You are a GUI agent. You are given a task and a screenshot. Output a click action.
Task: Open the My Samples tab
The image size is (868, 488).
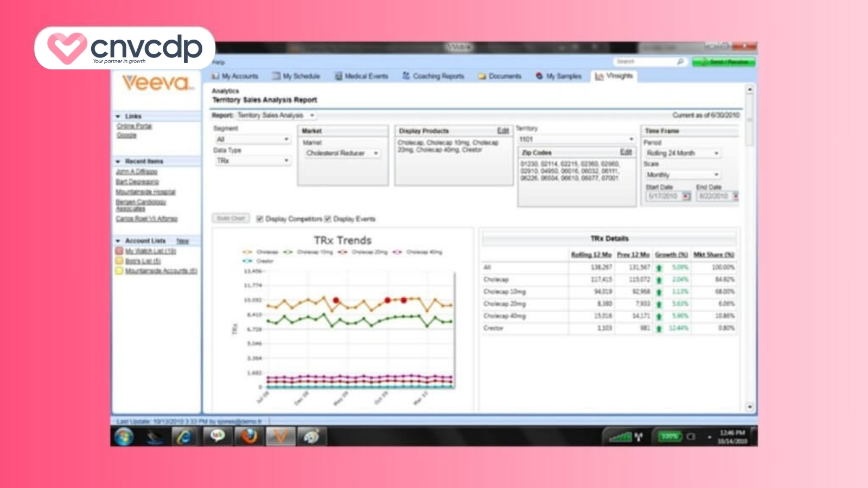(558, 76)
